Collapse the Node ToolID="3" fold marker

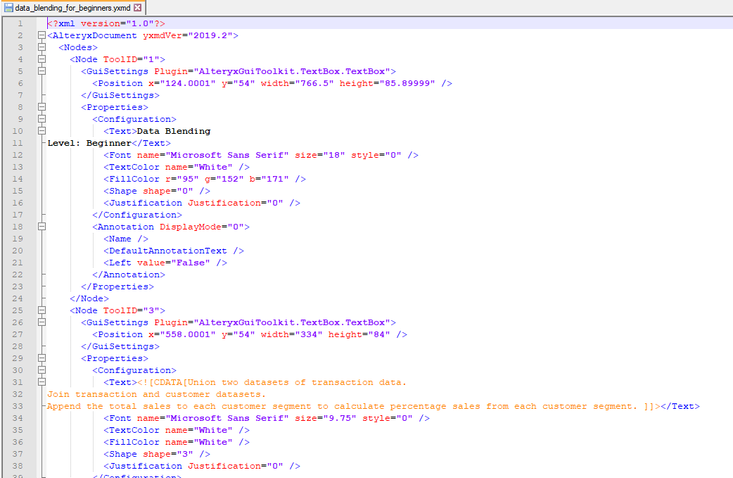point(42,310)
